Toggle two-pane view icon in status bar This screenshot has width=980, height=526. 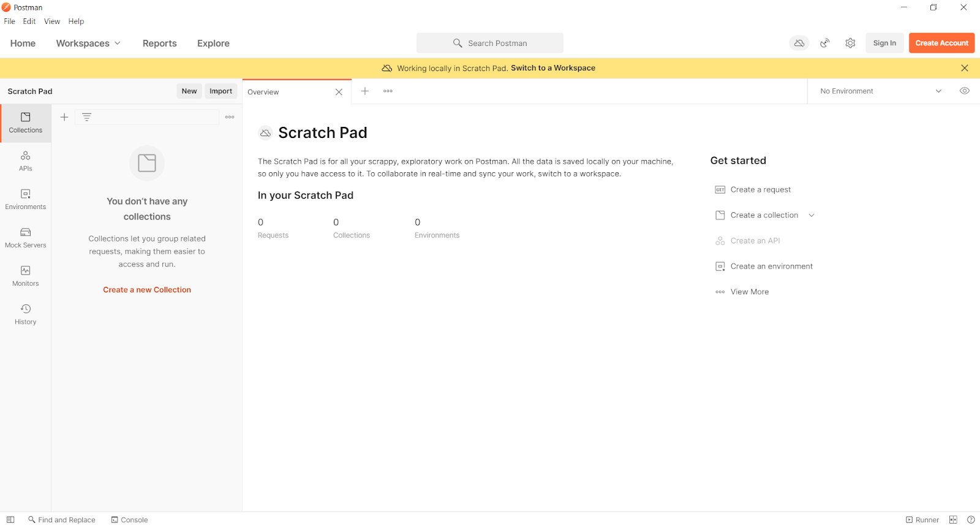click(953, 520)
